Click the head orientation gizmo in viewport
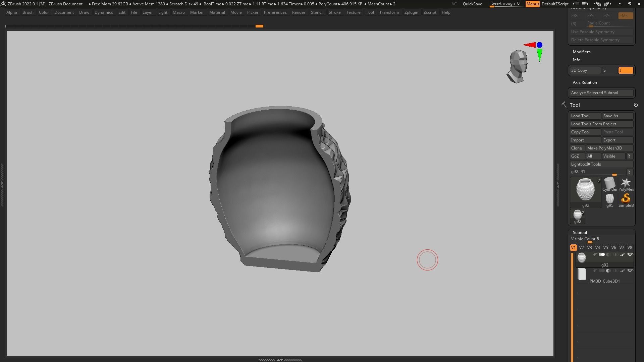 [518, 66]
